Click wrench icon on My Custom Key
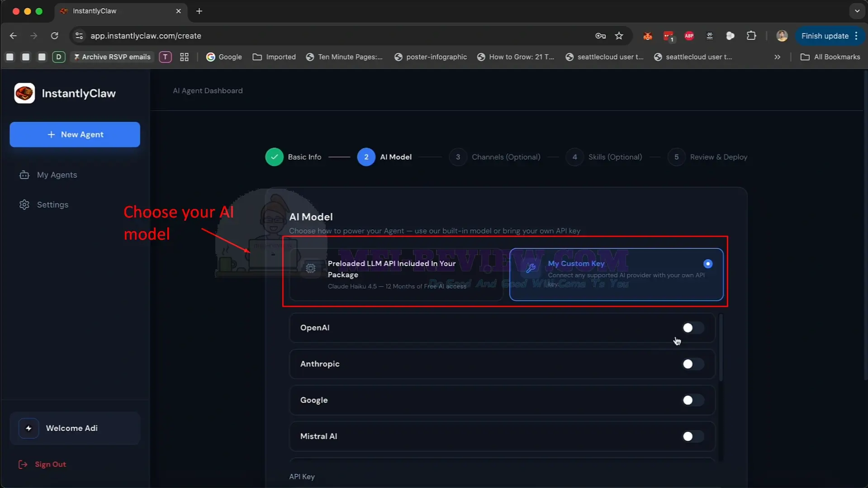 pos(531,268)
